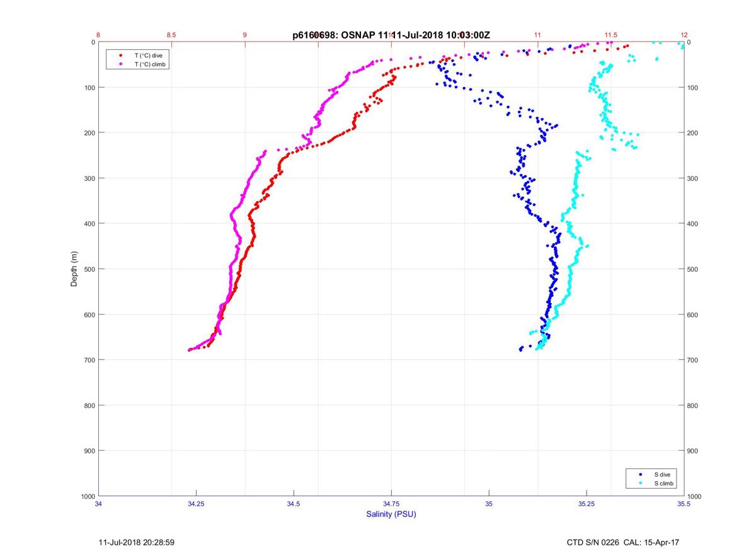This screenshot has height=558, width=756.
Task: Click salinity tick label '35.25'
Action: (587, 504)
